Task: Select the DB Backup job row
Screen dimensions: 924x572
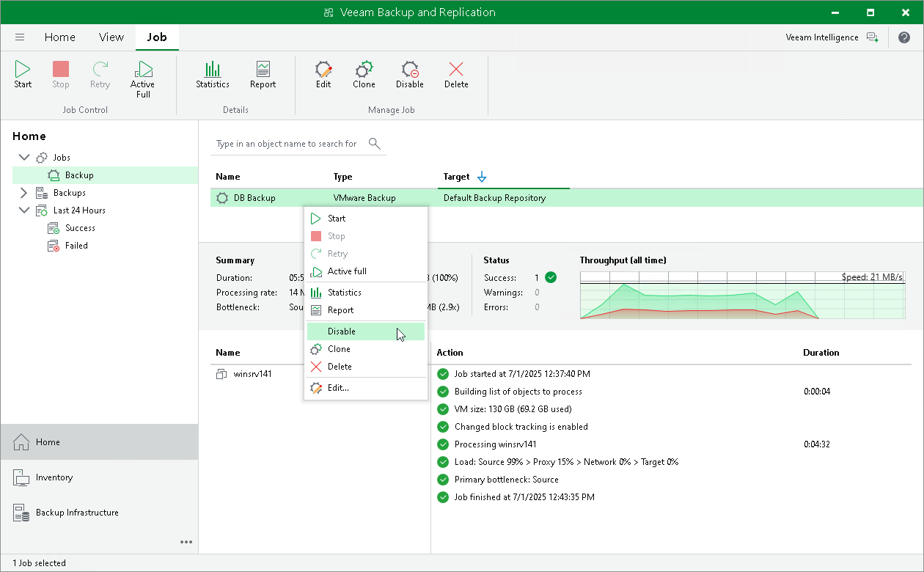Action: click(x=567, y=198)
